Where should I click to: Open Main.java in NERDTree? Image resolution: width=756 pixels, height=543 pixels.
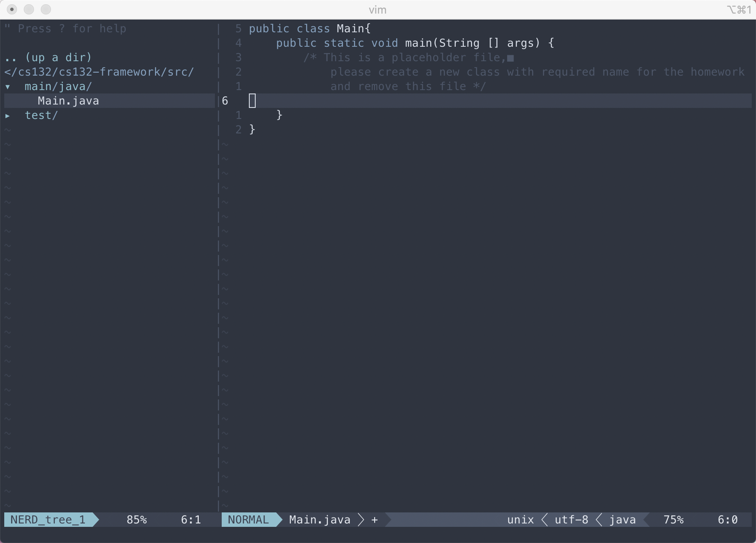[68, 101]
